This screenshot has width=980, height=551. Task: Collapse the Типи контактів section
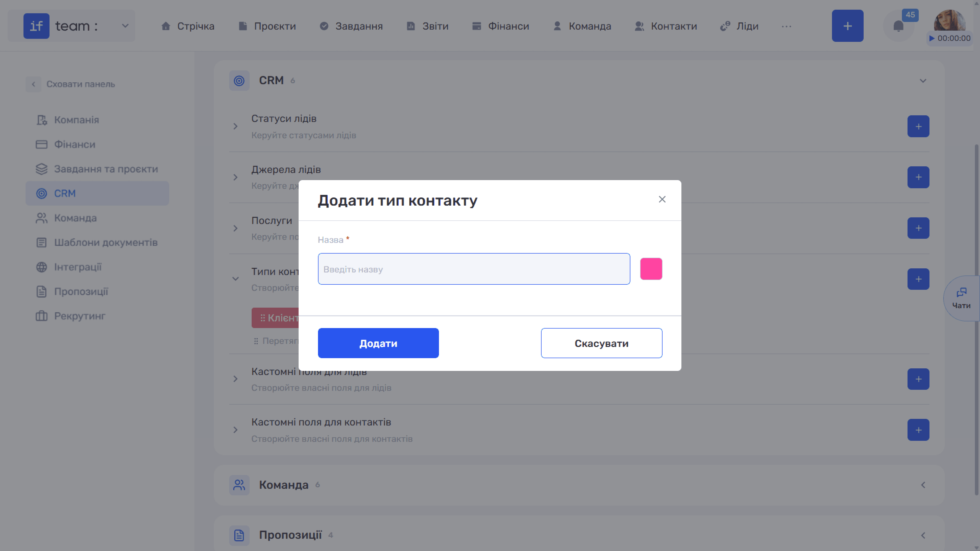236,279
